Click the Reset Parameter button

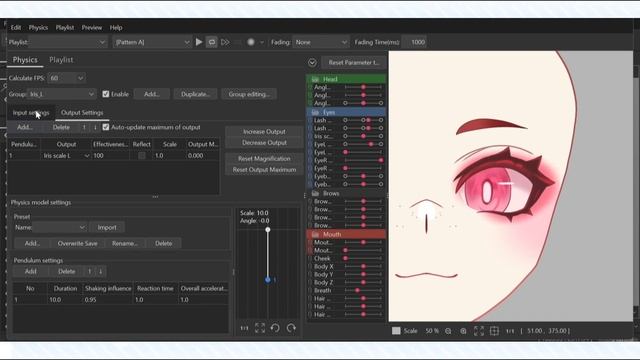pyautogui.click(x=354, y=62)
